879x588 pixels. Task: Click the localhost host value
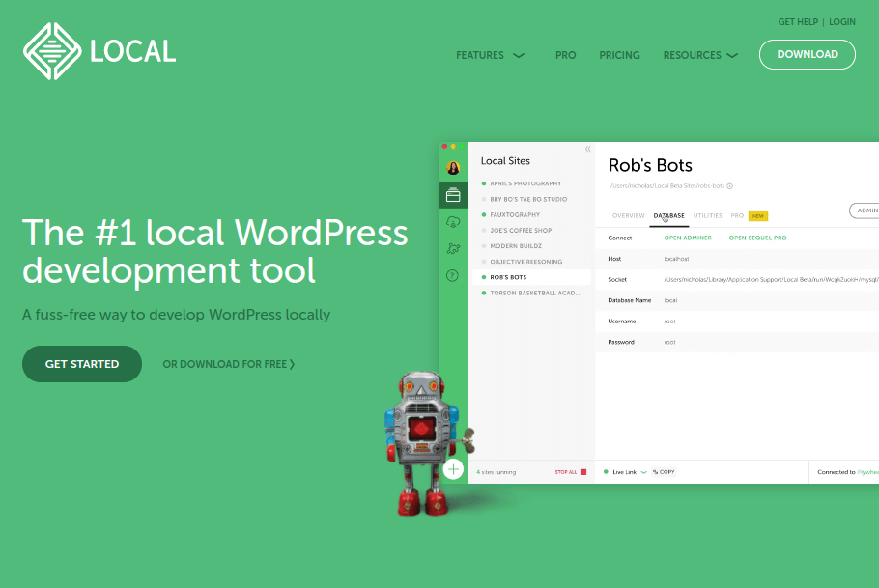[x=676, y=259]
